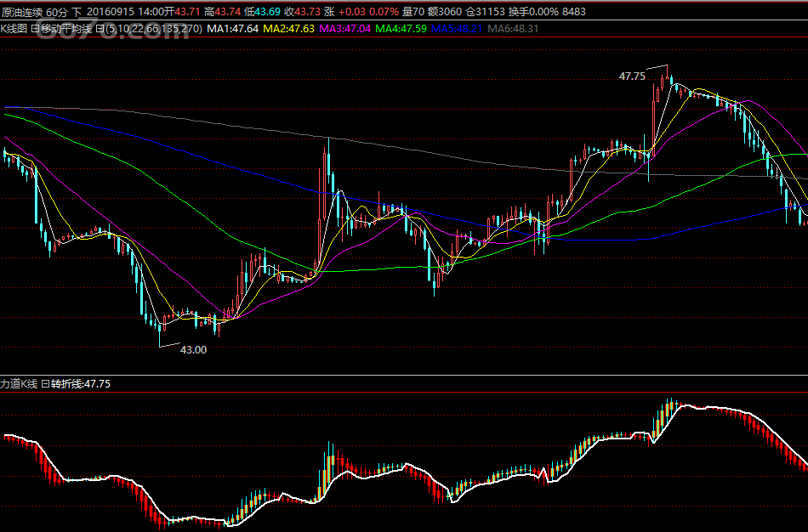This screenshot has width=808, height=532.
Task: Click MA parameters (5,10,22,66,135,270)
Action: (x=149, y=29)
